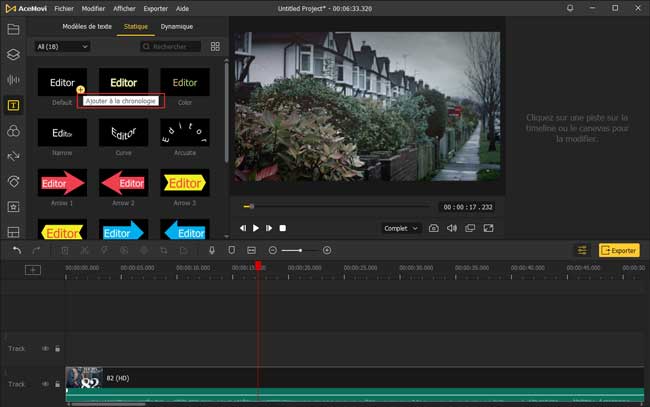Click the yellow Exporter button

[x=619, y=250]
